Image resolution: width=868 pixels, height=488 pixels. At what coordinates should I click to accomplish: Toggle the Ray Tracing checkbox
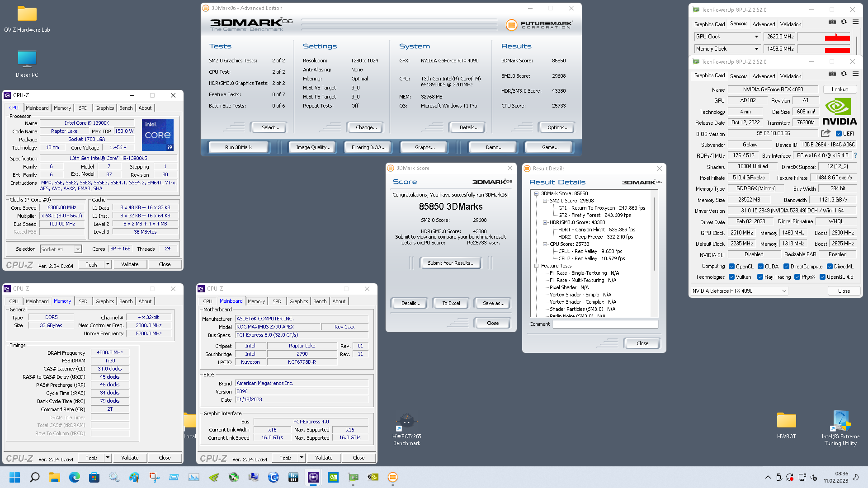pos(760,277)
